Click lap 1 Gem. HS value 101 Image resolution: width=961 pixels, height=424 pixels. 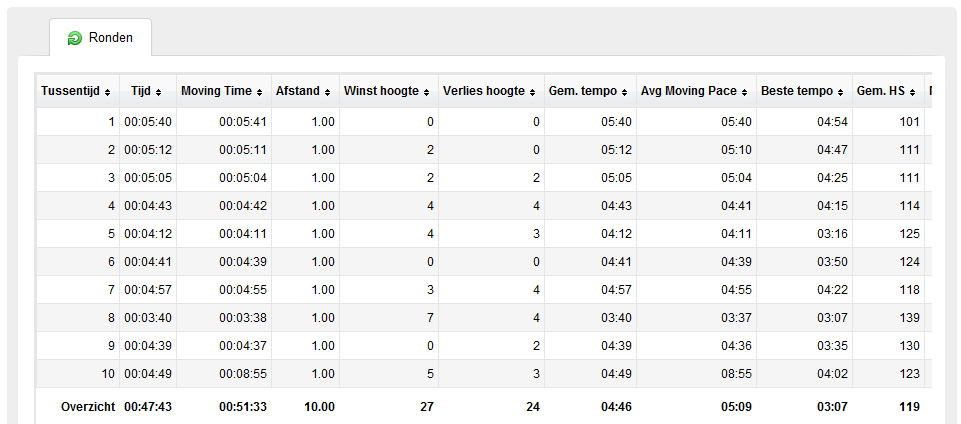point(910,122)
